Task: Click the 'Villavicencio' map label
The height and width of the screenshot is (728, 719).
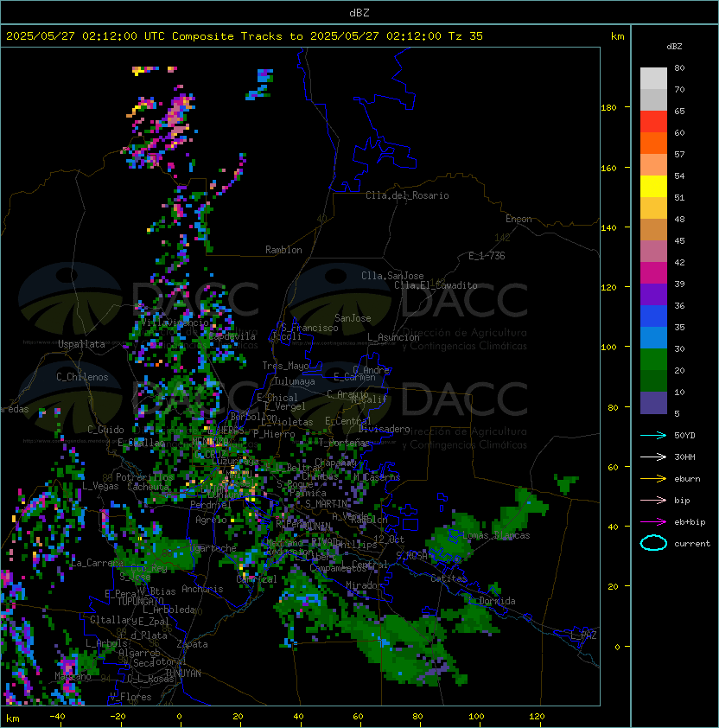Action: (x=175, y=322)
